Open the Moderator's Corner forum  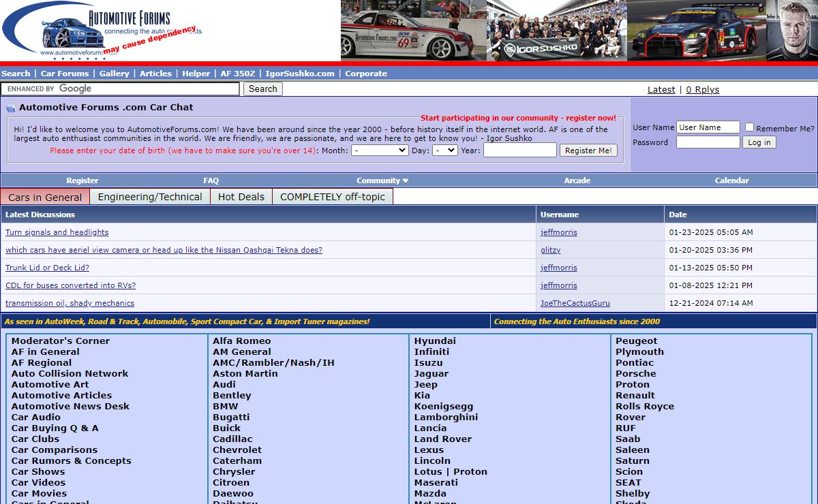pos(61,341)
